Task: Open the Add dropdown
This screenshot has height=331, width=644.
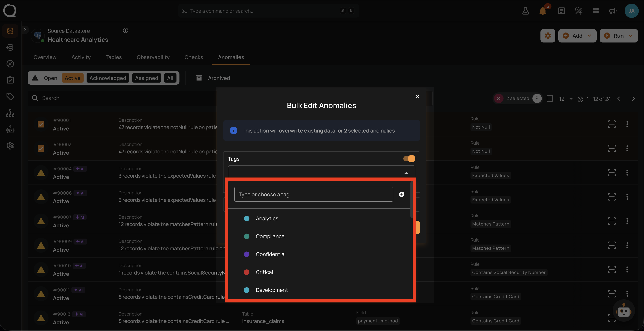Action: (577, 36)
